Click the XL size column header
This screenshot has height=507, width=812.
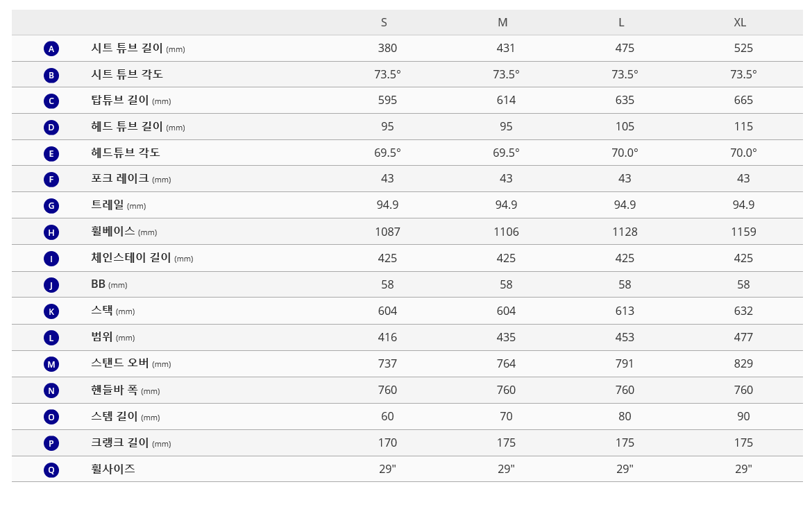(x=740, y=22)
